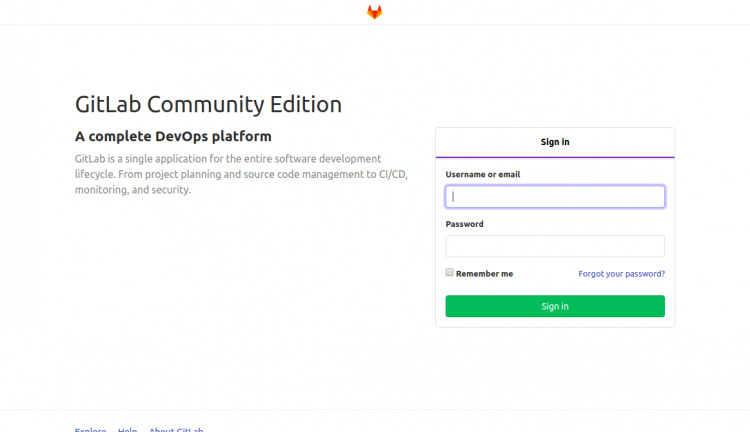The image size is (750, 432).
Task: Click the A complete DevOps platform subheading
Action: pyautogui.click(x=173, y=136)
